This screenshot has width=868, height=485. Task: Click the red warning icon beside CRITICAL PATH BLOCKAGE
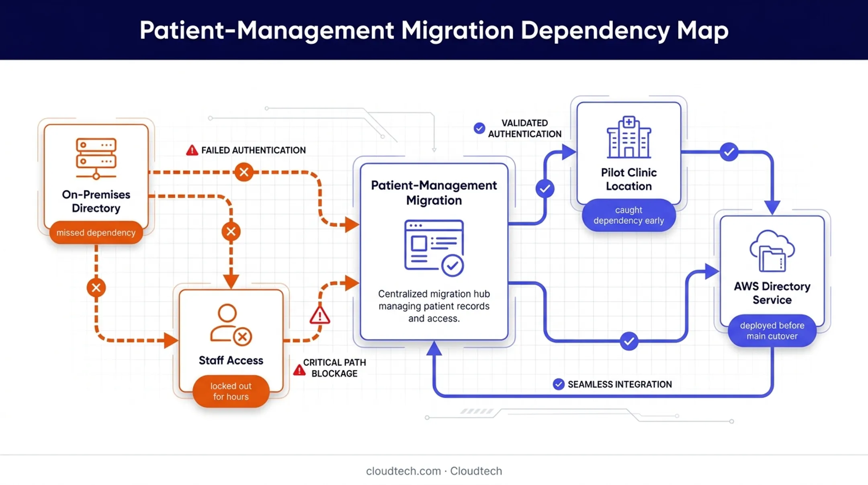coord(299,370)
